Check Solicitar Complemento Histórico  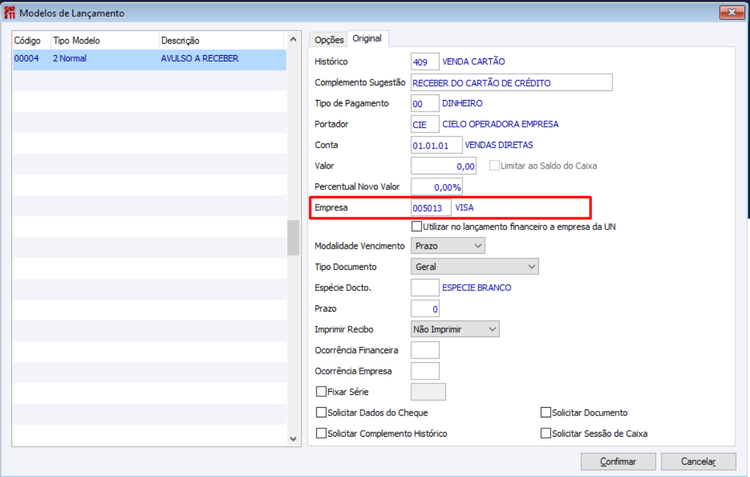(x=321, y=433)
